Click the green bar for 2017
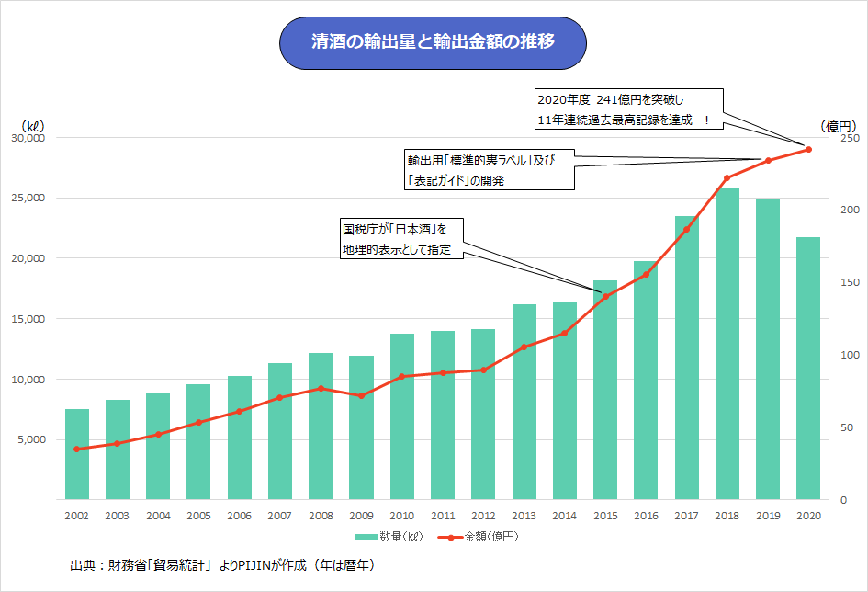This screenshot has width=868, height=592. tap(686, 358)
